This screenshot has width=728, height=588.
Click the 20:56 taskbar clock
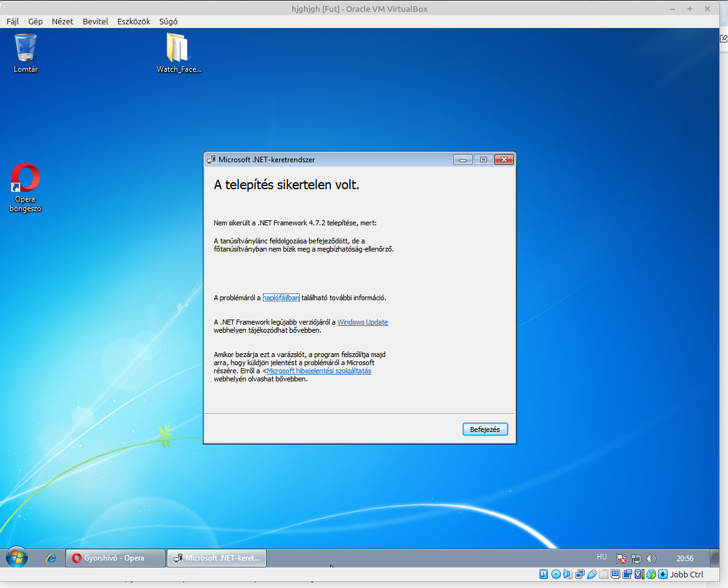pos(685,559)
